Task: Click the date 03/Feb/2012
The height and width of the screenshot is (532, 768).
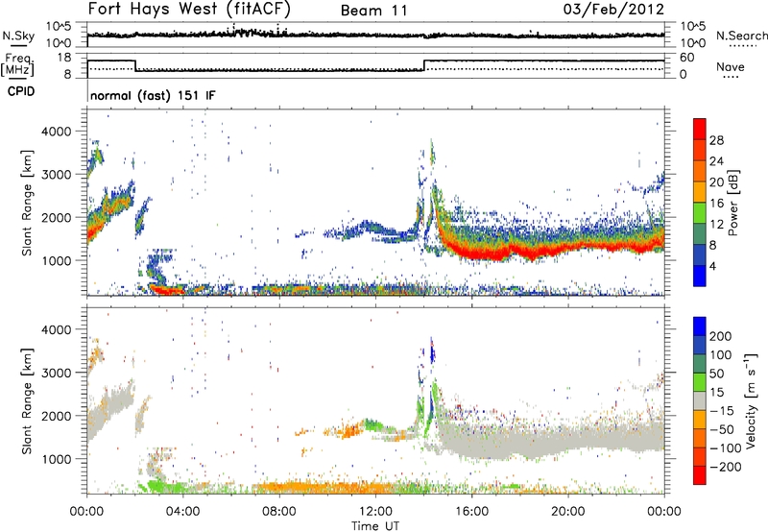Action: (613, 10)
